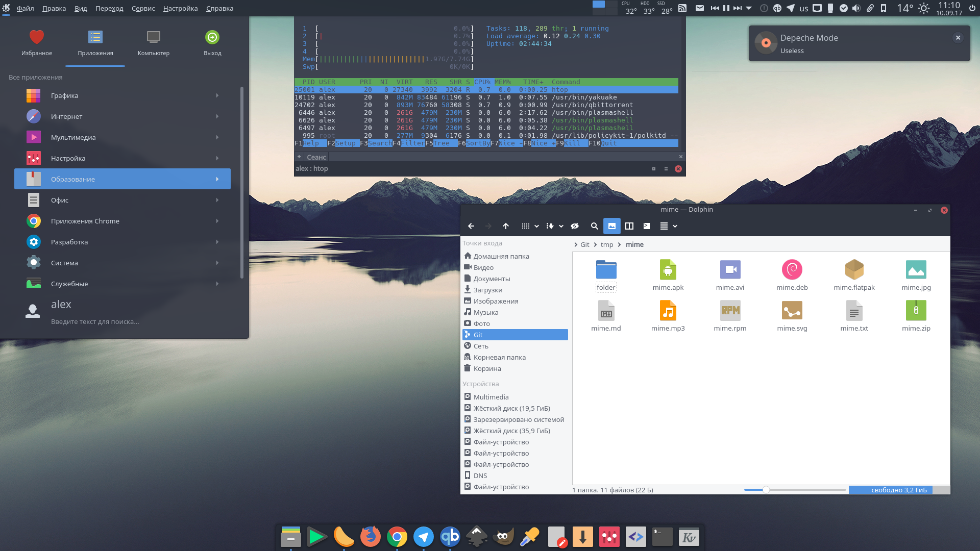The height and width of the screenshot is (551, 980).
Task: Open Dolphin hamburger control menu
Action: (664, 226)
